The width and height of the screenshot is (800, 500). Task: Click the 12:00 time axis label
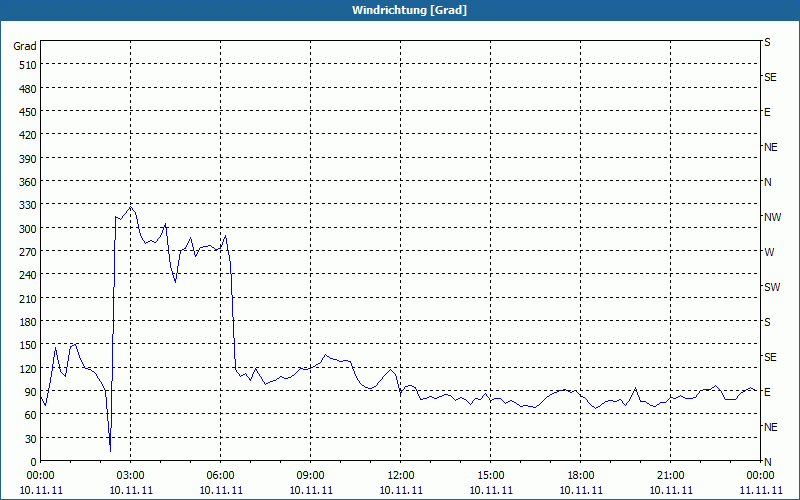[x=400, y=475]
